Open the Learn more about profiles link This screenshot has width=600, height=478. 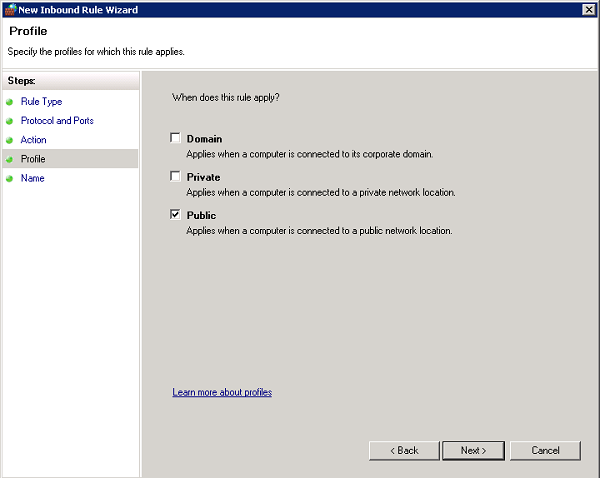pyautogui.click(x=222, y=392)
